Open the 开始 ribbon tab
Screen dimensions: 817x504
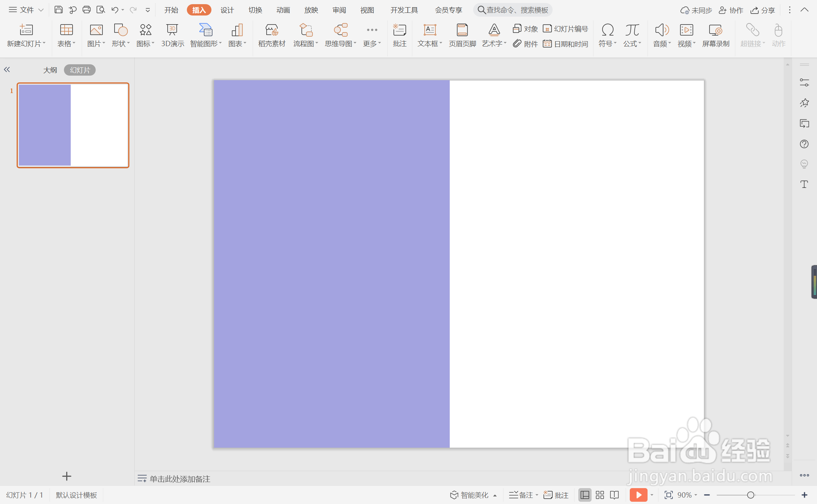(171, 10)
